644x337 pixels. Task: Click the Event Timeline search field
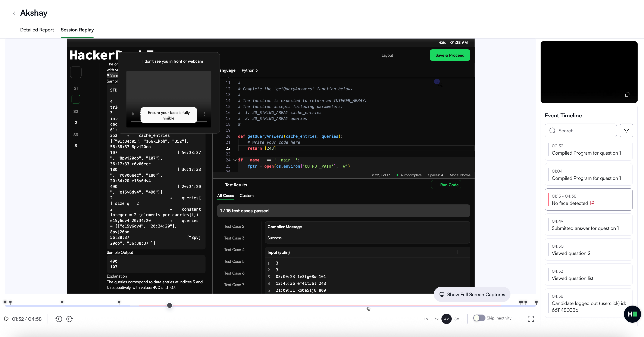click(x=581, y=131)
